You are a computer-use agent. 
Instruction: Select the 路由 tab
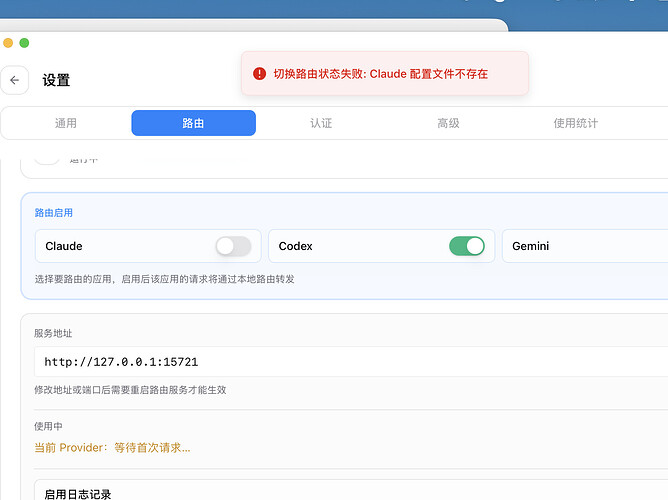[193, 123]
